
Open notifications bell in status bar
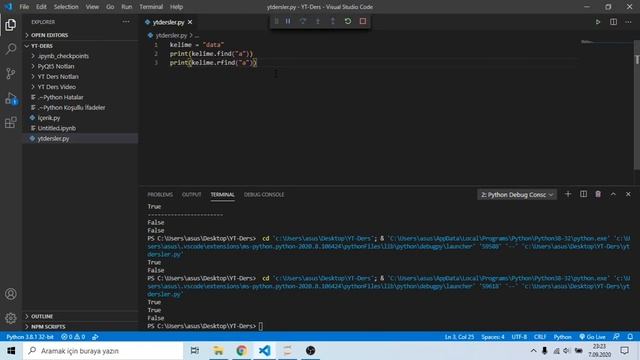[x=630, y=337]
